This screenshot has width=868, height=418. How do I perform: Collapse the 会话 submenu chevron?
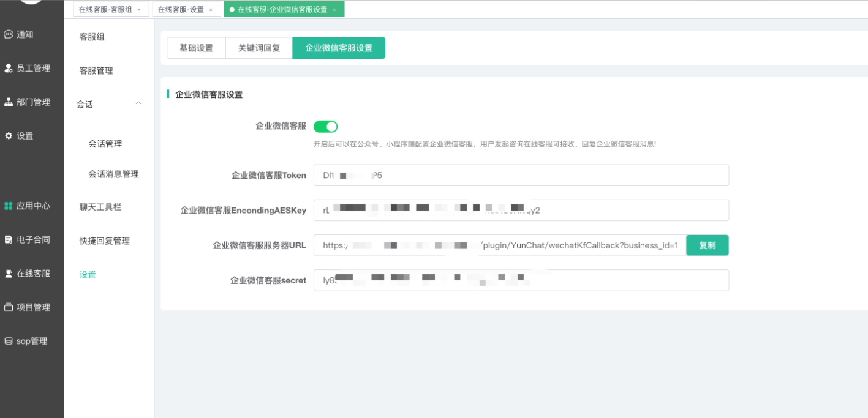click(138, 103)
